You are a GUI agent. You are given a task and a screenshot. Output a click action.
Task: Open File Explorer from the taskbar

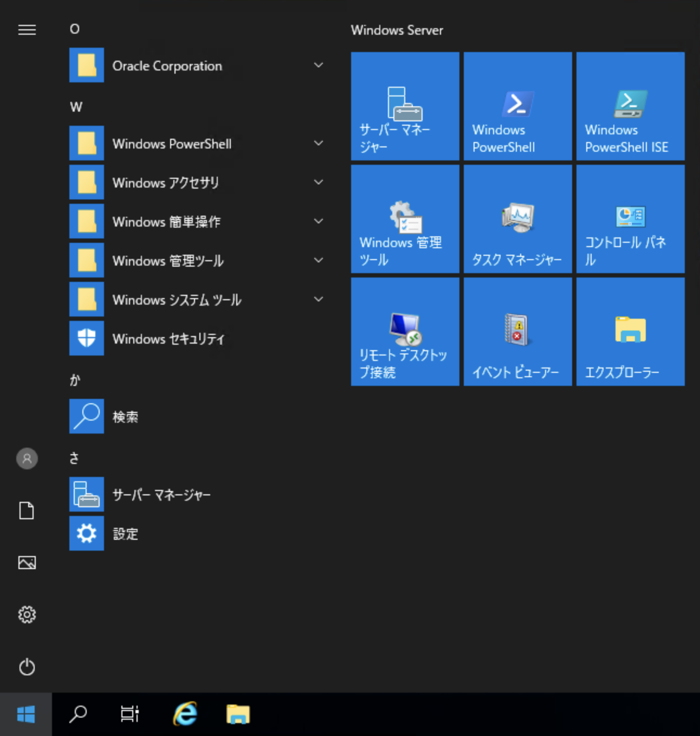pyautogui.click(x=238, y=714)
